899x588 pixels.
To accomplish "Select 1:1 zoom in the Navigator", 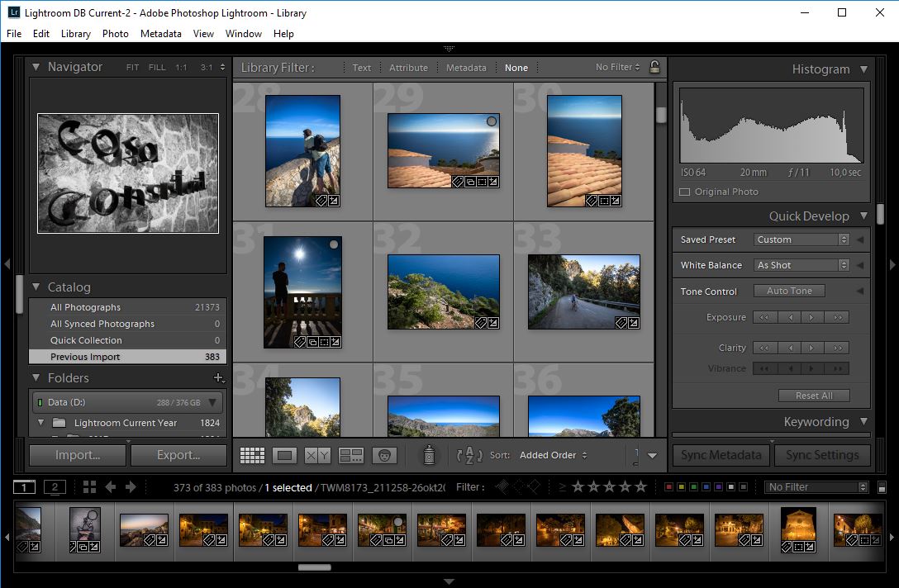I will 183,67.
